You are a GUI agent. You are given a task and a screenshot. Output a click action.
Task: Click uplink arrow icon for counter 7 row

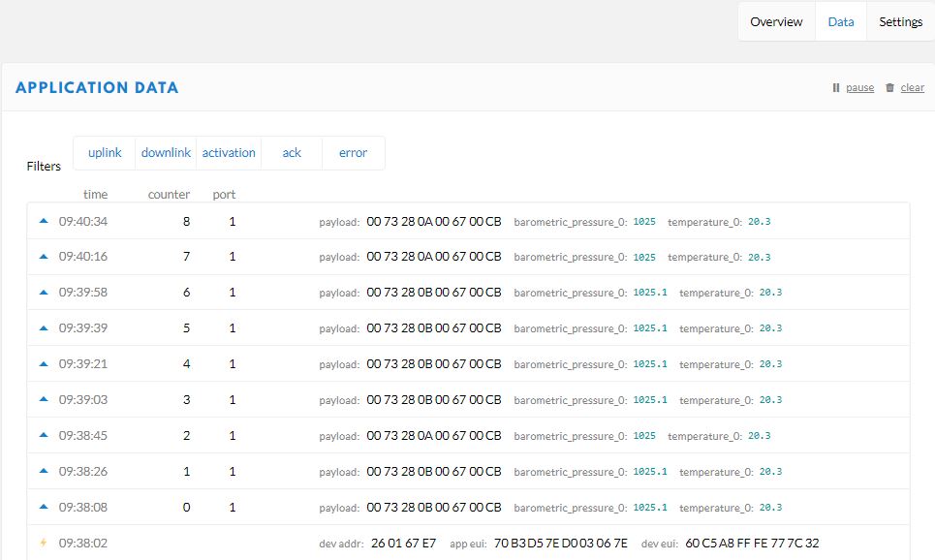coord(43,257)
